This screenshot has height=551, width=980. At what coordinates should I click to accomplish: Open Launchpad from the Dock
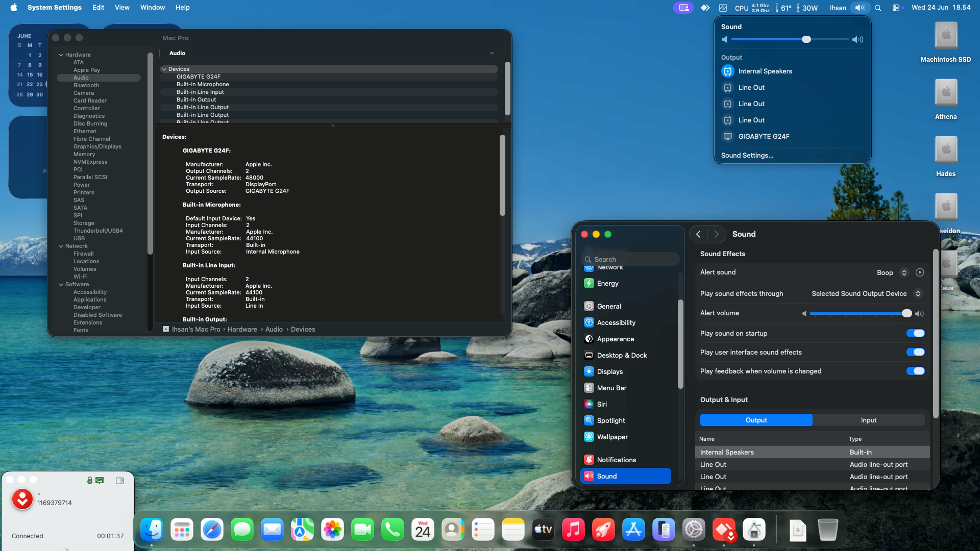[x=182, y=530]
